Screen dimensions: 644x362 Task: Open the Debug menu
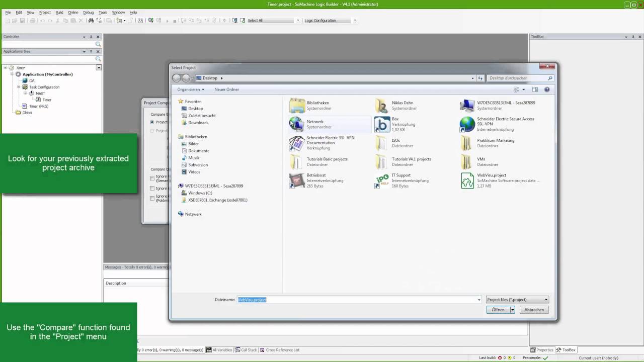88,12
